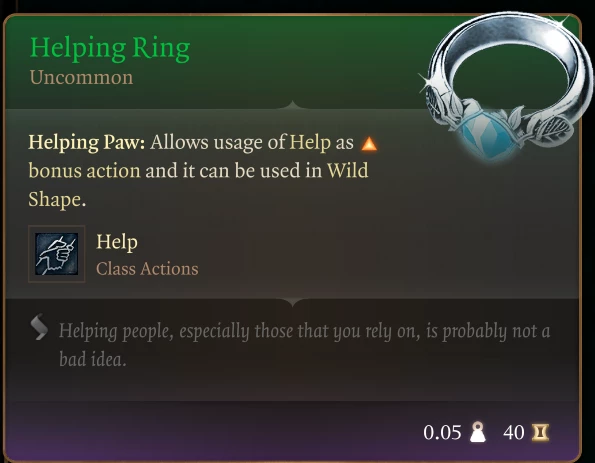
Task: Click the silver Helping Ring item image
Action: tap(506, 85)
